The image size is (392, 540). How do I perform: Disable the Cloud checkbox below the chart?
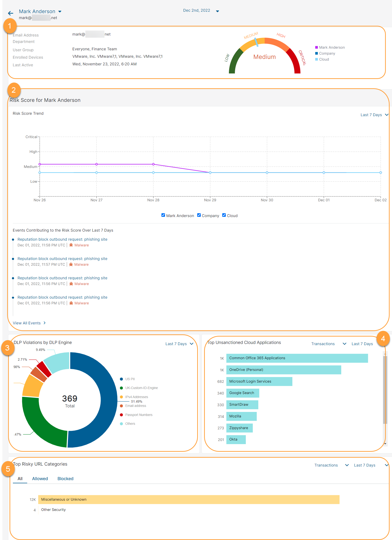[224, 215]
